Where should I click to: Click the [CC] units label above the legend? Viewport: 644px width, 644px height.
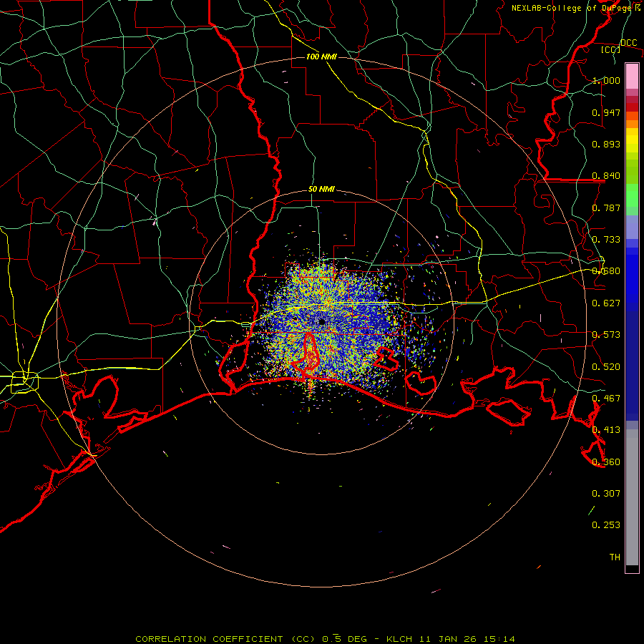coord(611,49)
